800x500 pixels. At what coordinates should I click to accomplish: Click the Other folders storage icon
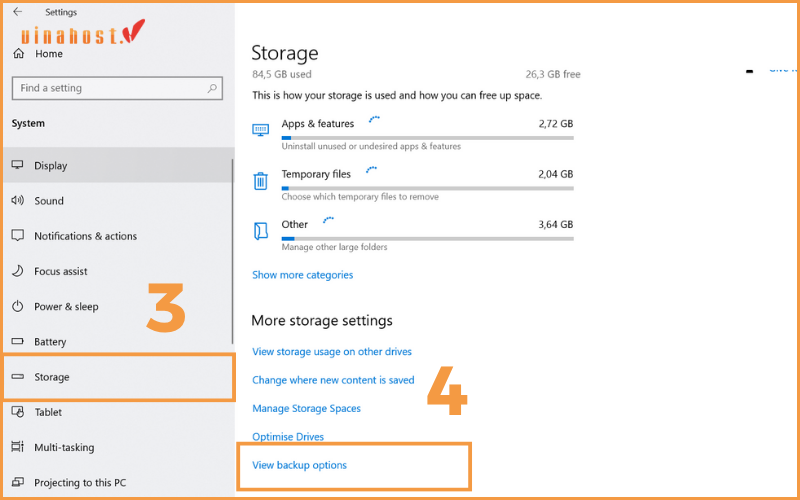[261, 231]
